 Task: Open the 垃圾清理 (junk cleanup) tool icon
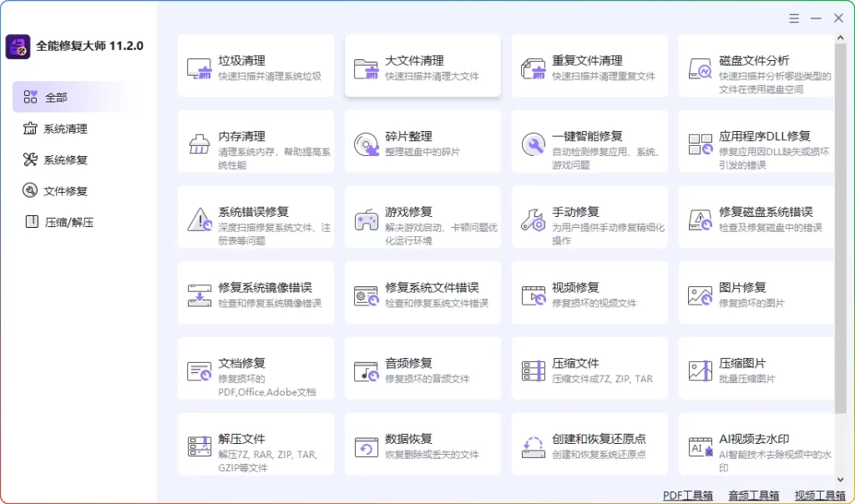pos(199,70)
